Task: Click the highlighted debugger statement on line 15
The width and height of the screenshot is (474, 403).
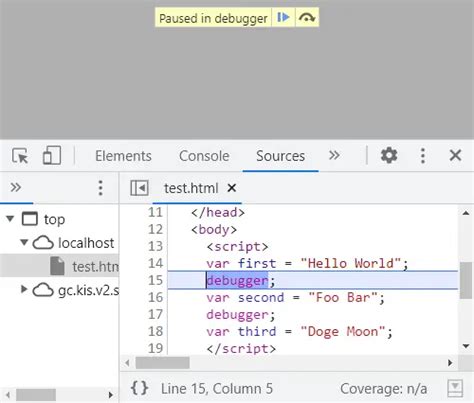Action: pos(237,281)
